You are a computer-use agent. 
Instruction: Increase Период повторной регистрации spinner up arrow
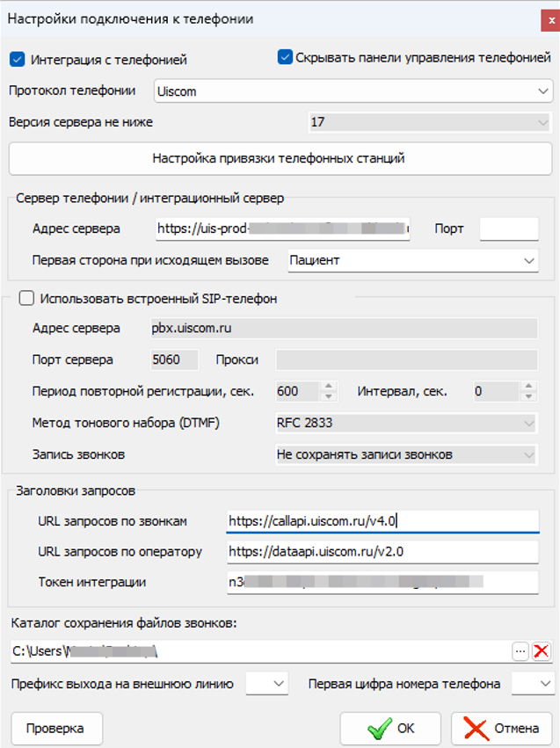329,386
